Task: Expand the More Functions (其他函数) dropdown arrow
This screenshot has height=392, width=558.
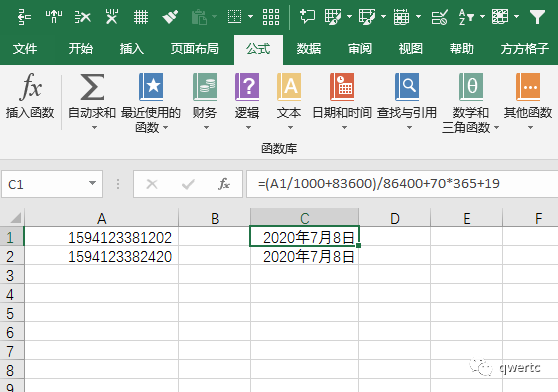Action: [x=530, y=127]
